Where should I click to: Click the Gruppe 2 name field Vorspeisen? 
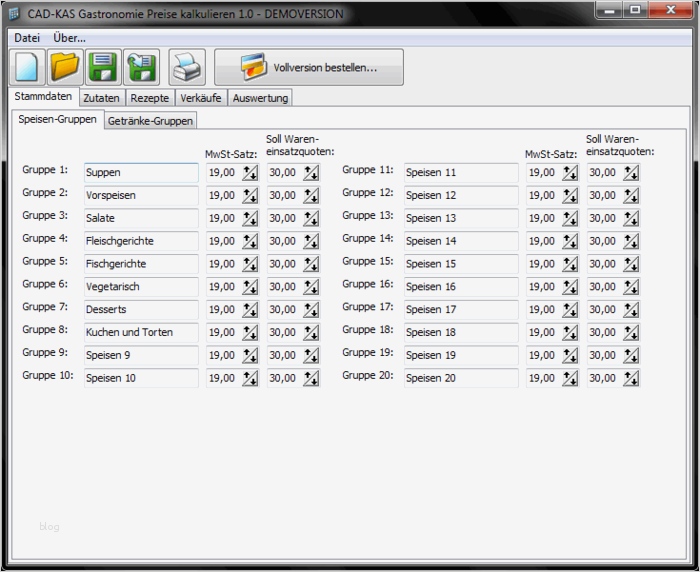[141, 195]
